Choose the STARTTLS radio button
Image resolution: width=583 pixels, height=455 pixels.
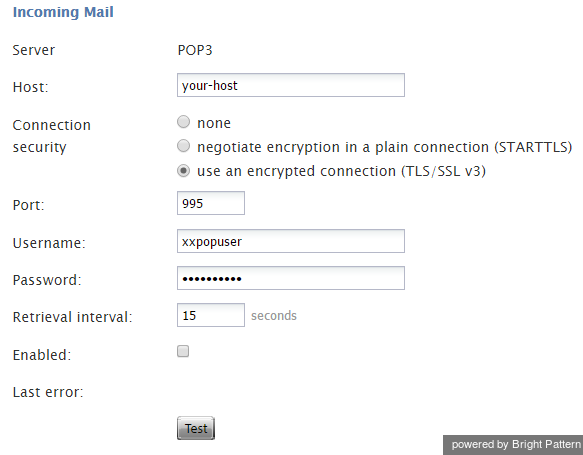[183, 146]
